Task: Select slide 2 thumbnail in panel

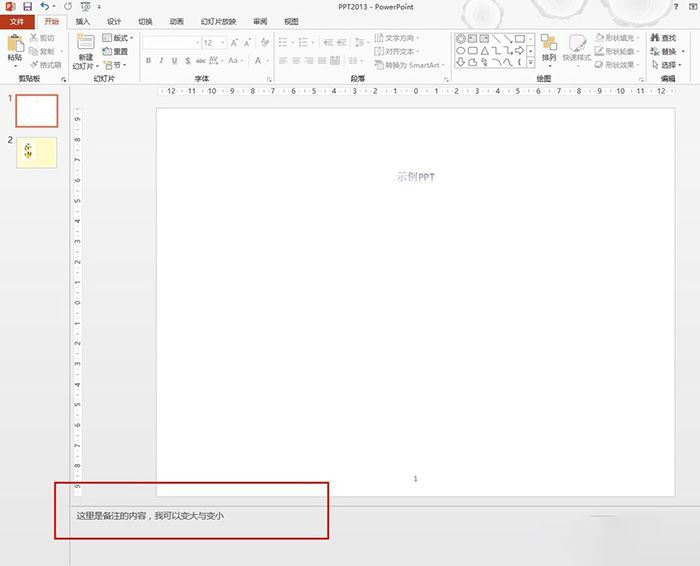Action: pos(37,153)
